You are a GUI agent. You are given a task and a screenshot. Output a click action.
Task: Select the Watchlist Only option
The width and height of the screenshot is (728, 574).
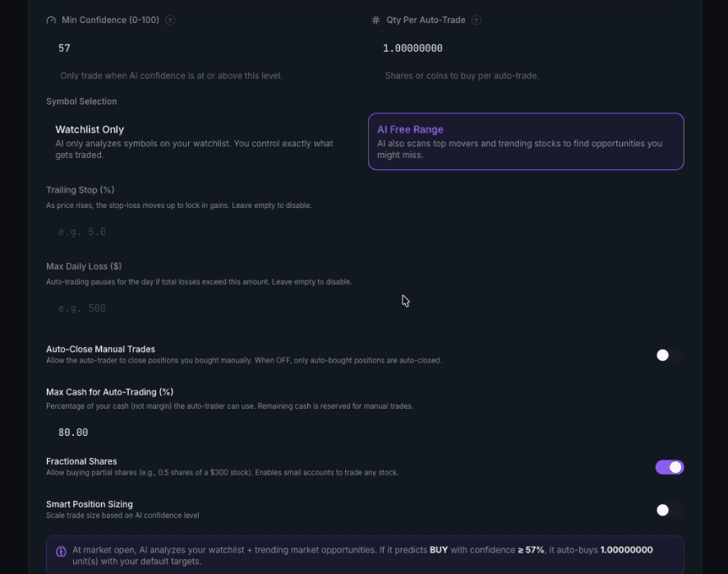pyautogui.click(x=202, y=141)
